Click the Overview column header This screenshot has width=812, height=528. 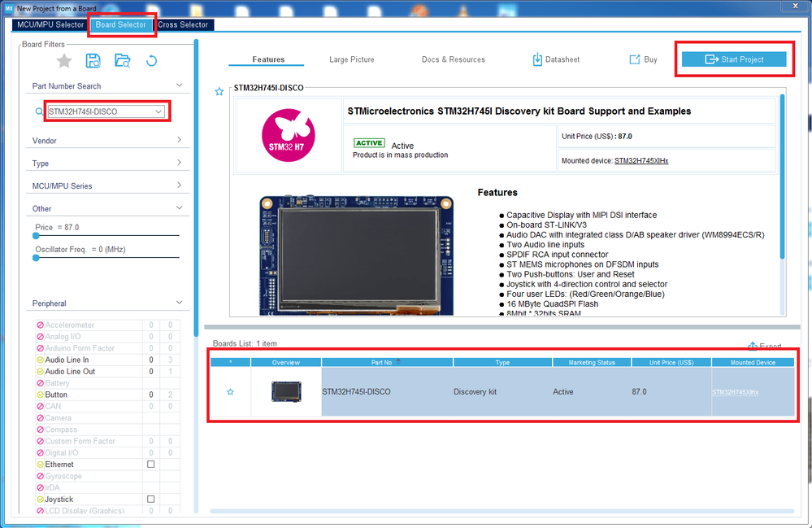(x=286, y=362)
